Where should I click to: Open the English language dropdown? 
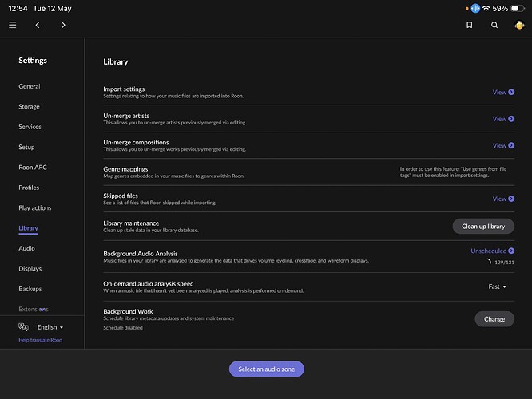point(50,327)
